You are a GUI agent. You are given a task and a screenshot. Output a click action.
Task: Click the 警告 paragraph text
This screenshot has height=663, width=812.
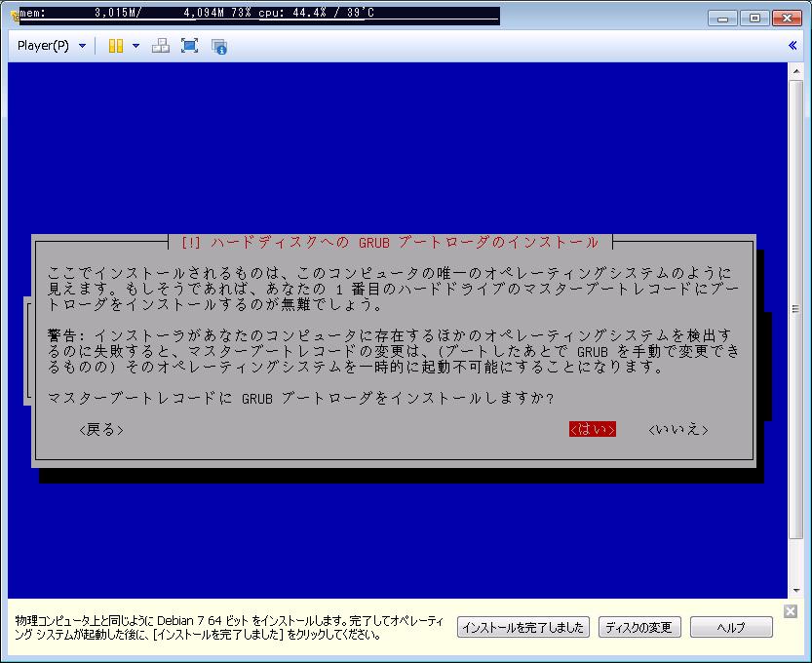(x=394, y=351)
